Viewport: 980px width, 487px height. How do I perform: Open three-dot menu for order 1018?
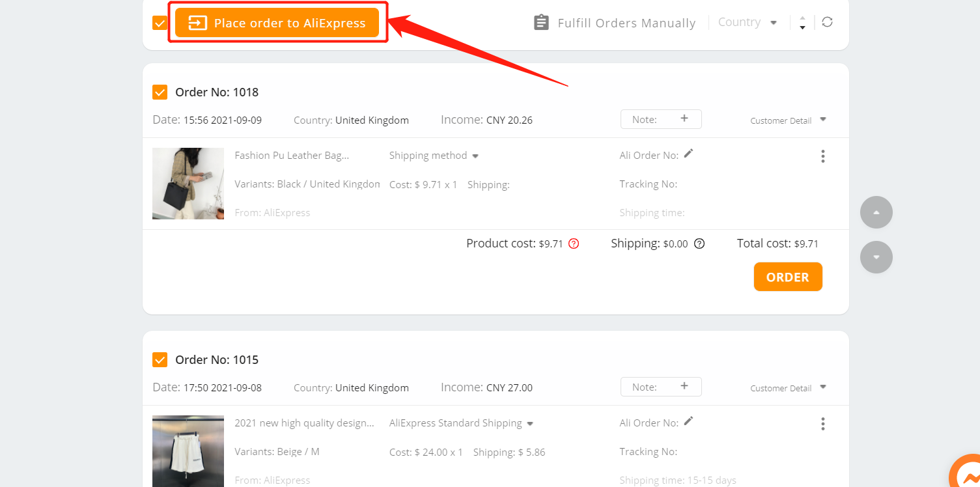pyautogui.click(x=823, y=156)
